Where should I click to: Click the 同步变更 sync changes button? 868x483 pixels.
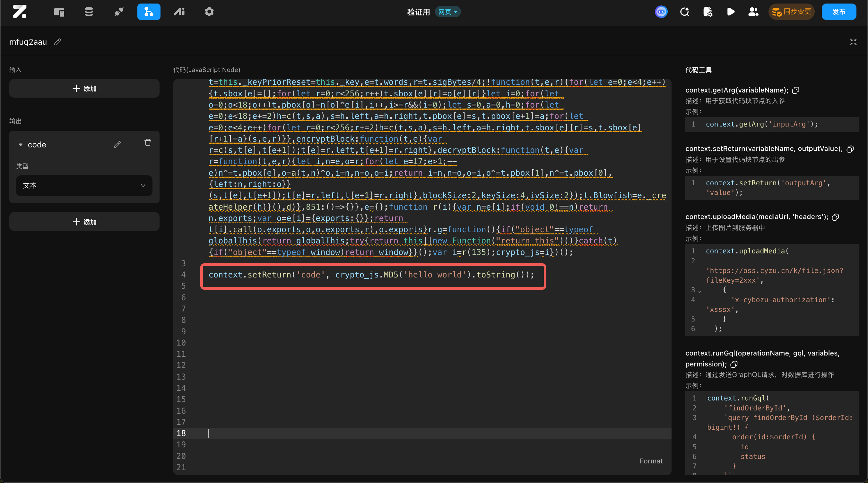click(x=791, y=12)
